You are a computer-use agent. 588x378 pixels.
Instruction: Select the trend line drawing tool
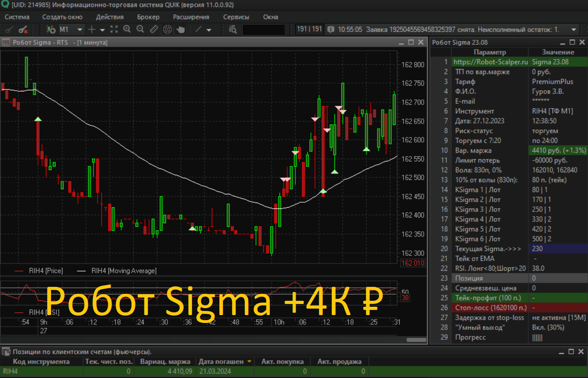click(198, 29)
